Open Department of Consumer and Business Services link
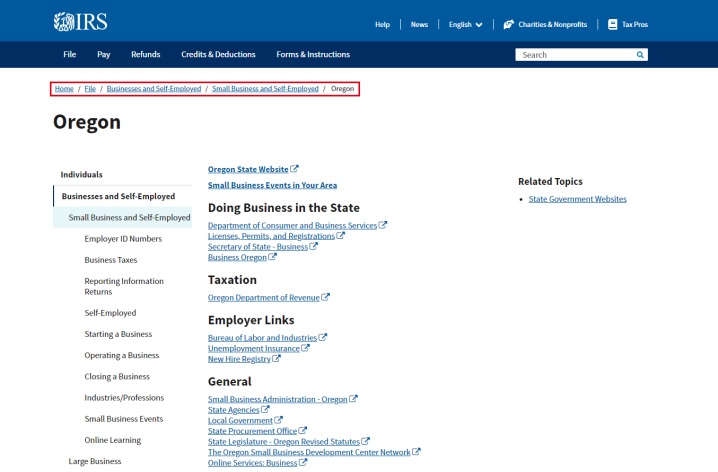The width and height of the screenshot is (718, 472). coord(292,225)
